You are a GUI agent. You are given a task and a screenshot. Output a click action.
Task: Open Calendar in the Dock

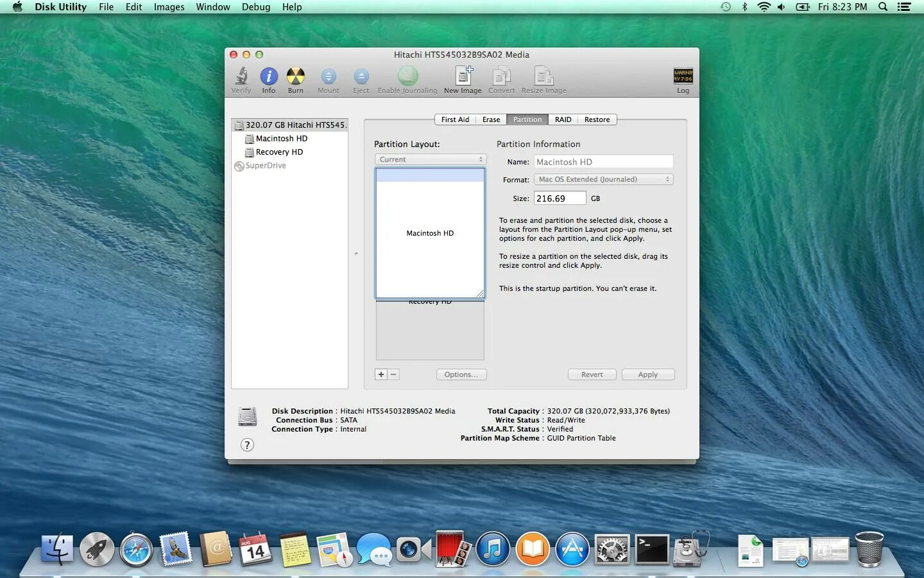coord(255,550)
